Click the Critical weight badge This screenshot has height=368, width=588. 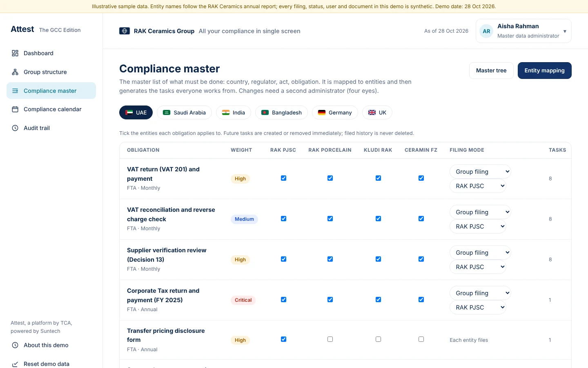[243, 300]
